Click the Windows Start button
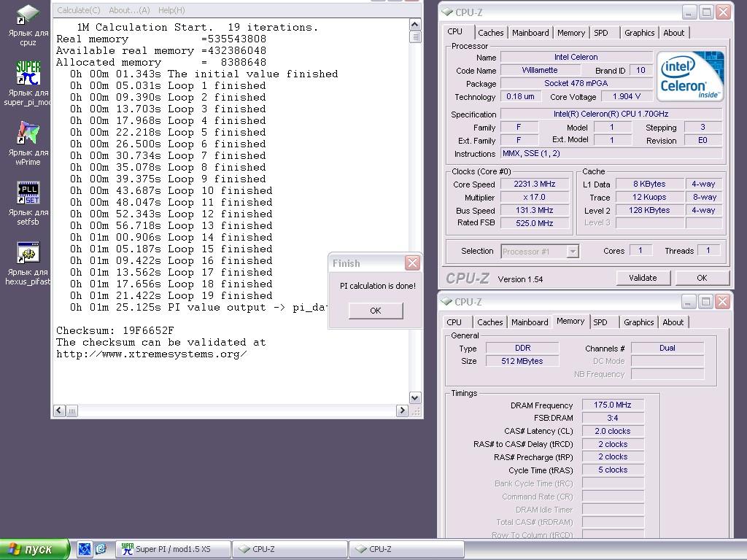The height and width of the screenshot is (560, 747). (35, 549)
